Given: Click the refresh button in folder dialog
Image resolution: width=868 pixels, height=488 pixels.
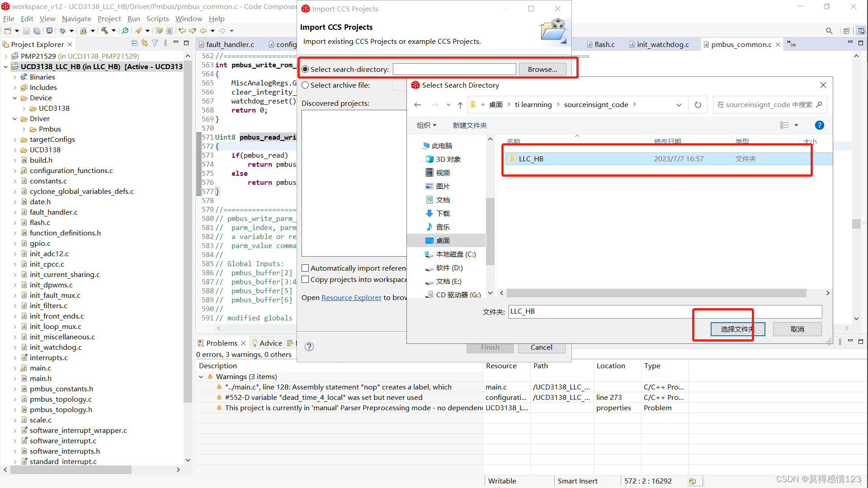Looking at the screenshot, I should click(698, 105).
